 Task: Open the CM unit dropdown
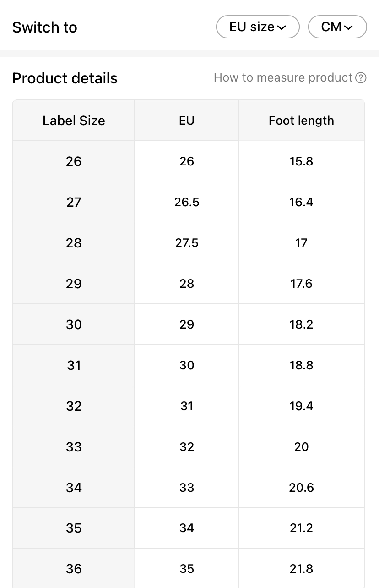[x=337, y=27]
